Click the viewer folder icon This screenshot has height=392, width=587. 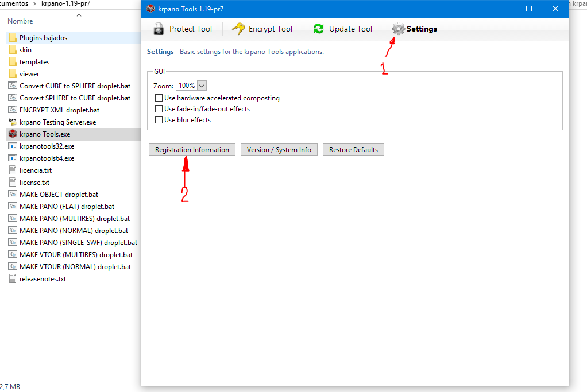coord(13,73)
